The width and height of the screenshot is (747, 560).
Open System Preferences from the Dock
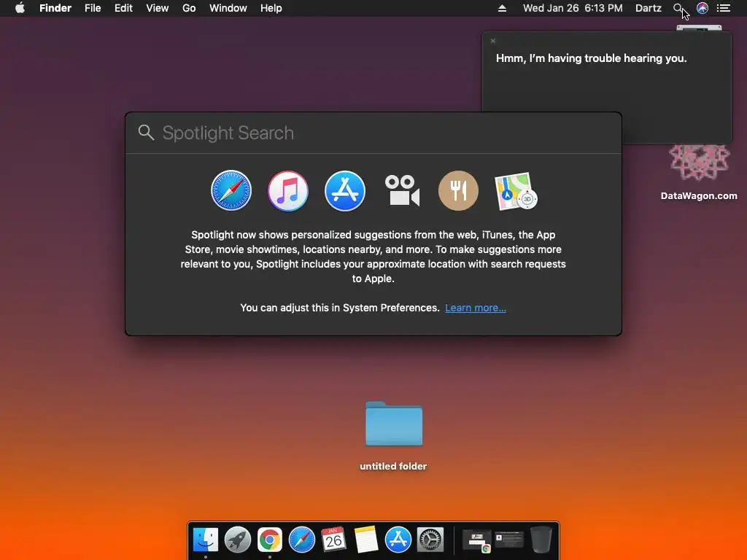point(430,540)
